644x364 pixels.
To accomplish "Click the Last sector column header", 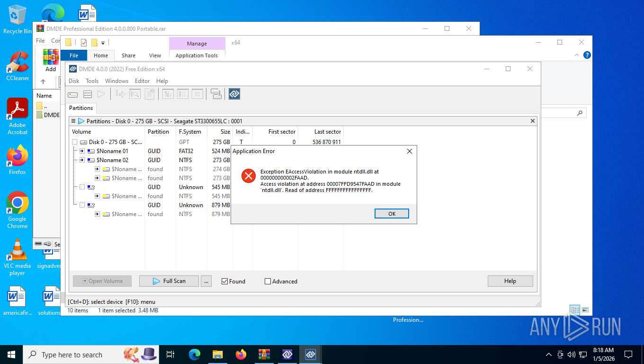I will pos(321,132).
